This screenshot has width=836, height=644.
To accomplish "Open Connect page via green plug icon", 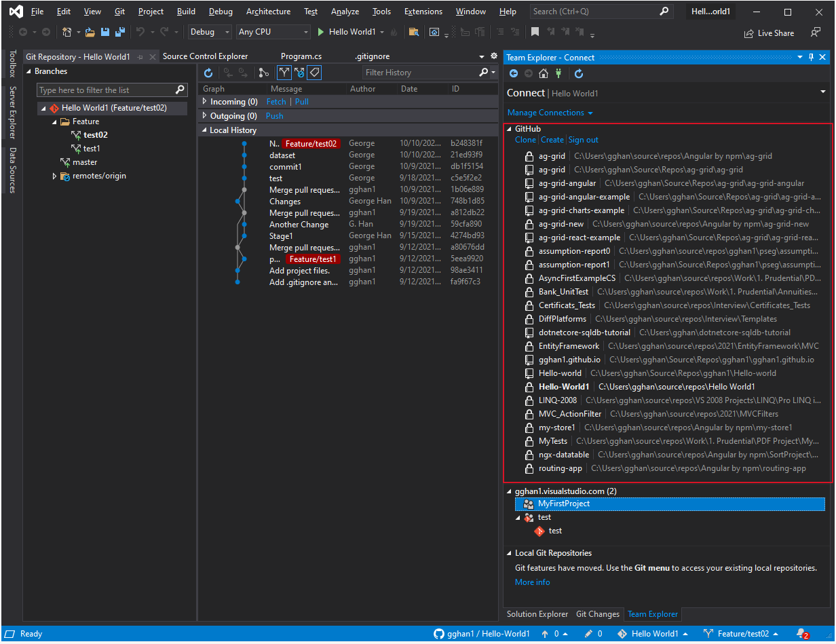I will point(559,73).
